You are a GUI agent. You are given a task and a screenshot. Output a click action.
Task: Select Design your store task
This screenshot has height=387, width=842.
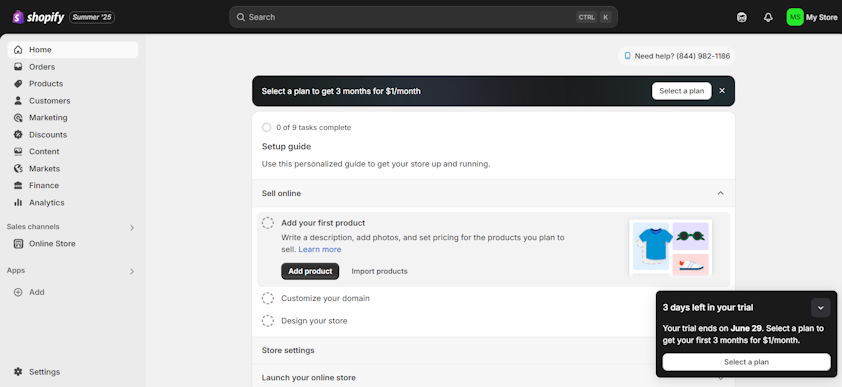click(314, 321)
